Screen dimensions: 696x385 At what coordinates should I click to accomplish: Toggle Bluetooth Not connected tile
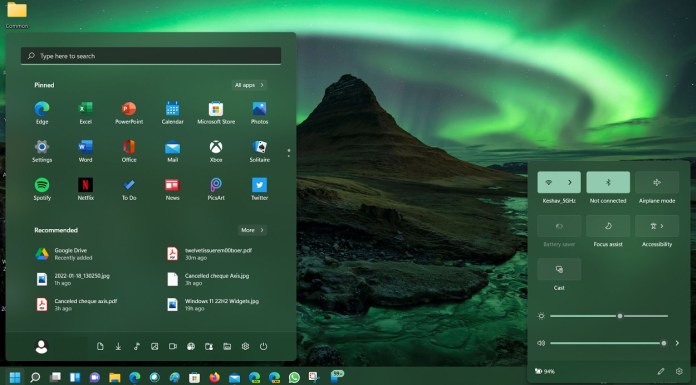click(x=608, y=182)
